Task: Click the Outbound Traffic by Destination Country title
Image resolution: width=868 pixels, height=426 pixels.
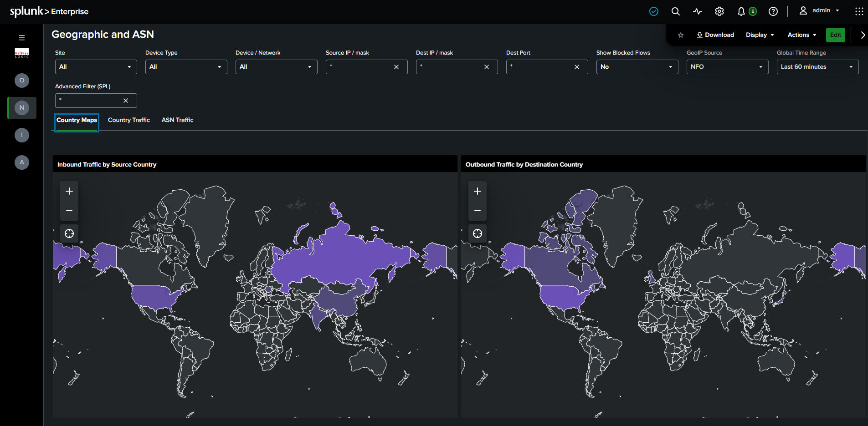Action: [x=524, y=164]
